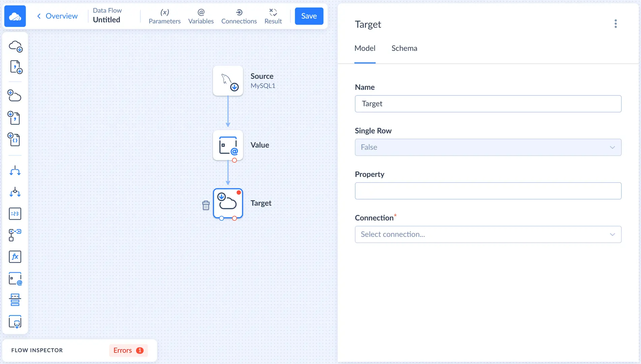This screenshot has width=641, height=364.
Task: Open the Parameters panel
Action: pyautogui.click(x=164, y=16)
